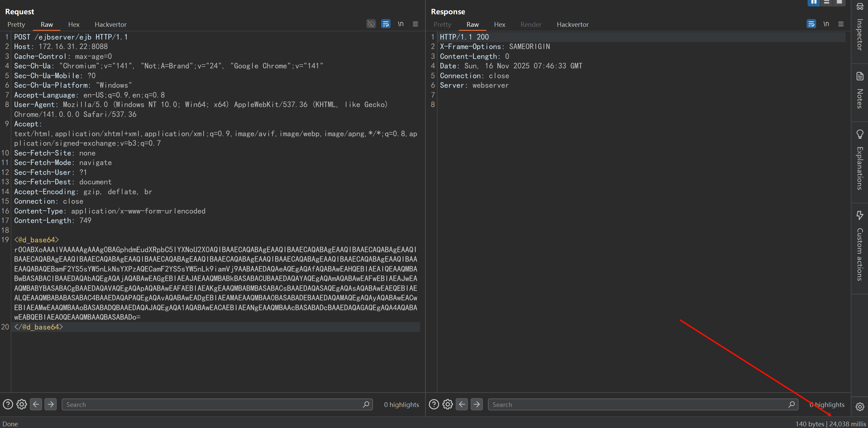The width and height of the screenshot is (868, 428).
Task: Select the top-and-bottom layout button
Action: [827, 2]
